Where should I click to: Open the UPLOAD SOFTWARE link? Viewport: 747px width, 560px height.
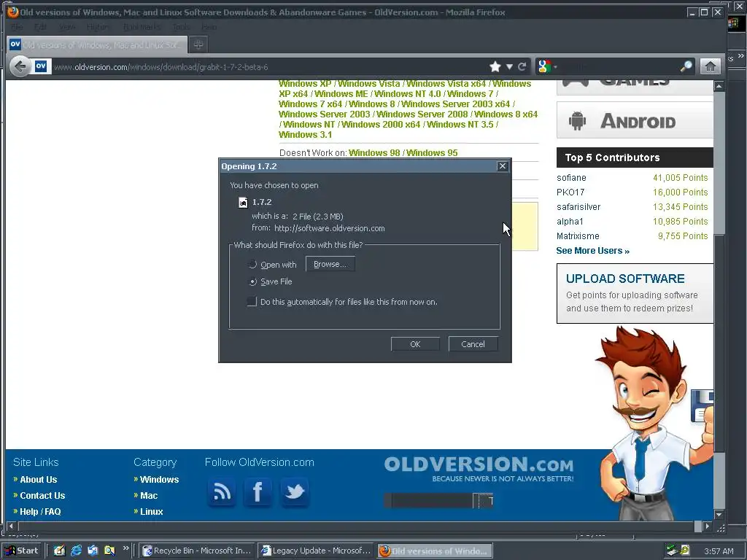tap(625, 279)
